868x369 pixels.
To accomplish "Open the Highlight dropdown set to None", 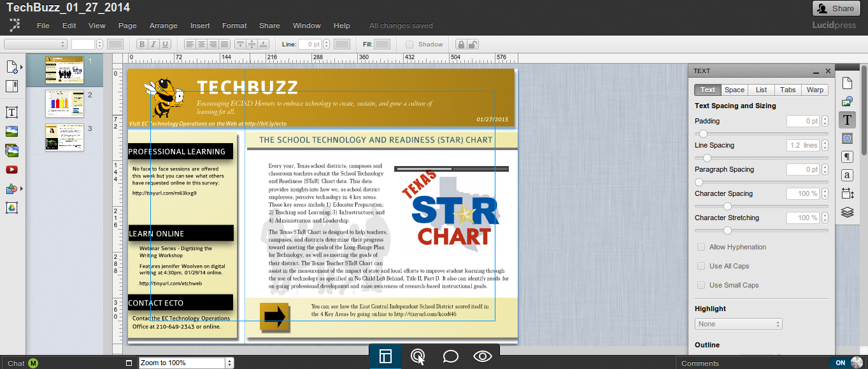I will 738,324.
